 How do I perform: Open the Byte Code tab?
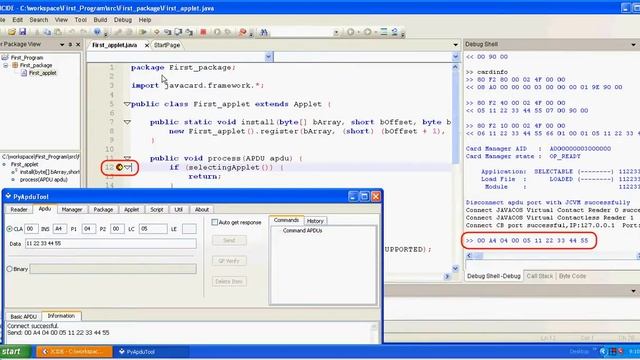[x=572, y=276]
